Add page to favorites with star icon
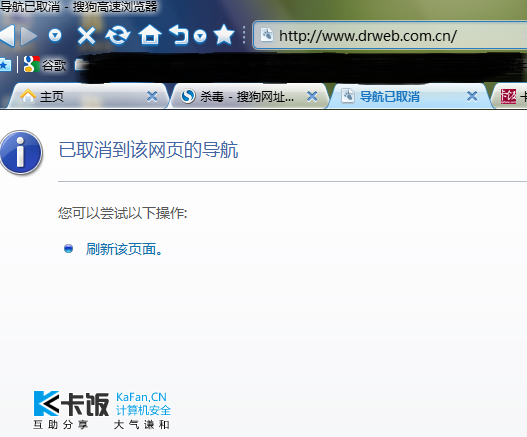This screenshot has width=527, height=437. (224, 35)
